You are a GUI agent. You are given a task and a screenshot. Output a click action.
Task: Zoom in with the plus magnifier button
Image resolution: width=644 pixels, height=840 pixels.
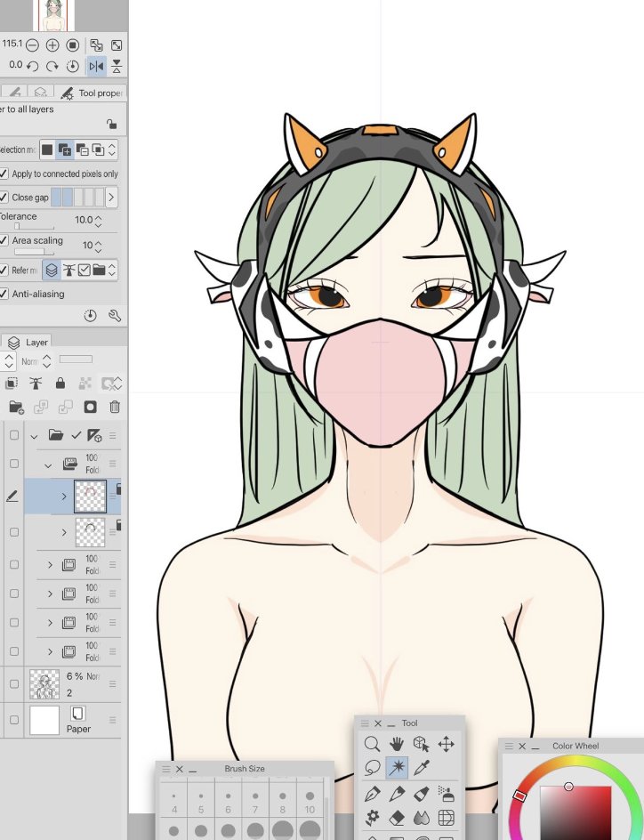click(x=52, y=45)
